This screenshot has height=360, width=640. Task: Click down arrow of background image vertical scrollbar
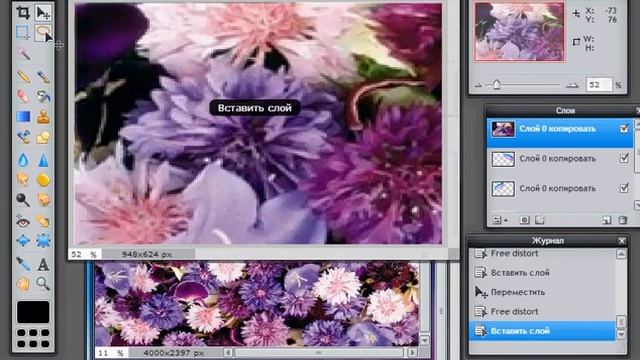(x=424, y=340)
